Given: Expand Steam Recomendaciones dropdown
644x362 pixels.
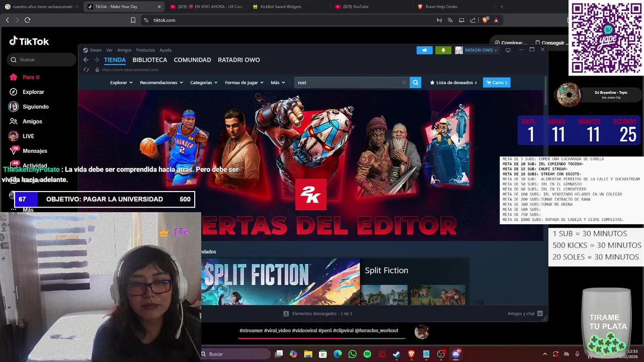Looking at the screenshot, I should point(162,82).
